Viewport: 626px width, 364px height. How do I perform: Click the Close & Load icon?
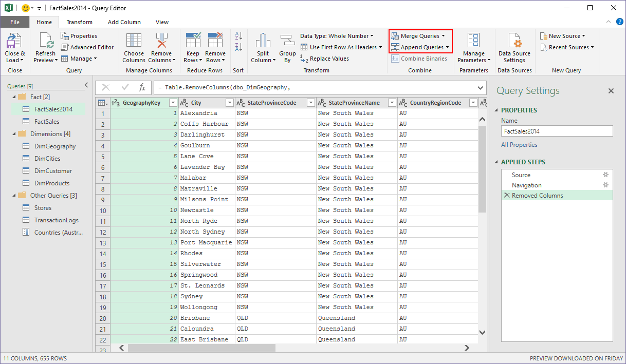coord(15,41)
